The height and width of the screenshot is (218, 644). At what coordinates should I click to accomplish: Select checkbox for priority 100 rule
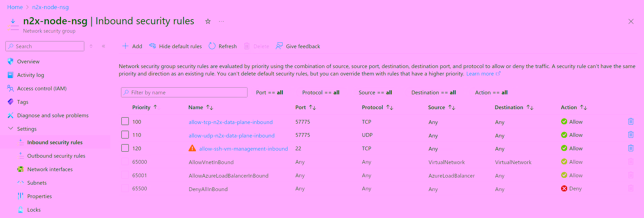(x=125, y=121)
